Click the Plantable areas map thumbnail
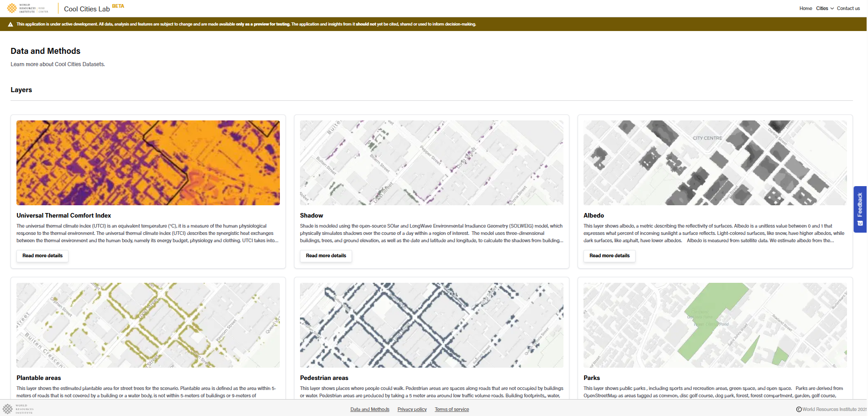Screen dimensions: 868x416 point(148,325)
